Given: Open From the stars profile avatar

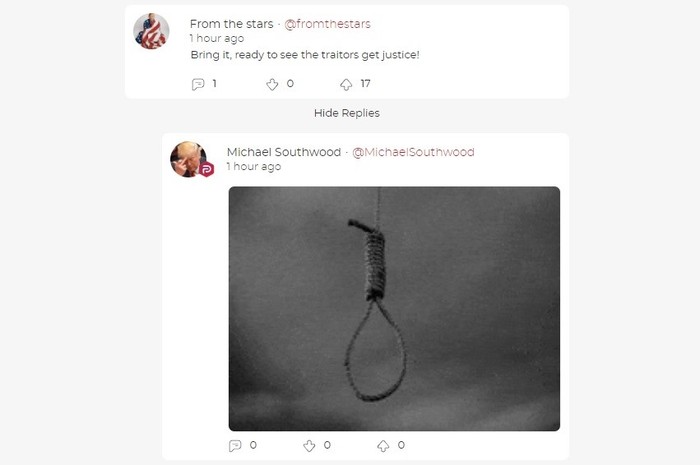Looking at the screenshot, I should (151, 31).
